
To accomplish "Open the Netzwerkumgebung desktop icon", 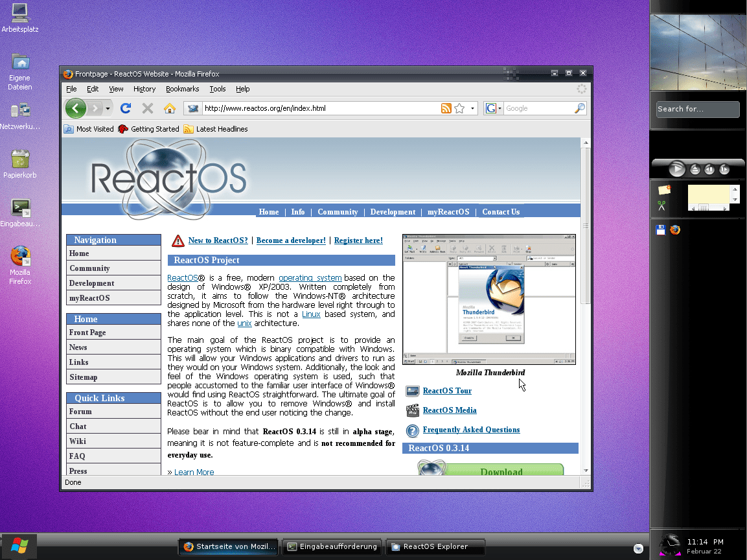I will point(20,117).
